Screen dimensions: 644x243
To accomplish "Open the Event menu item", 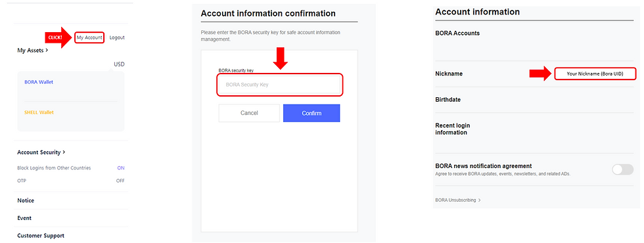I will coord(24,218).
